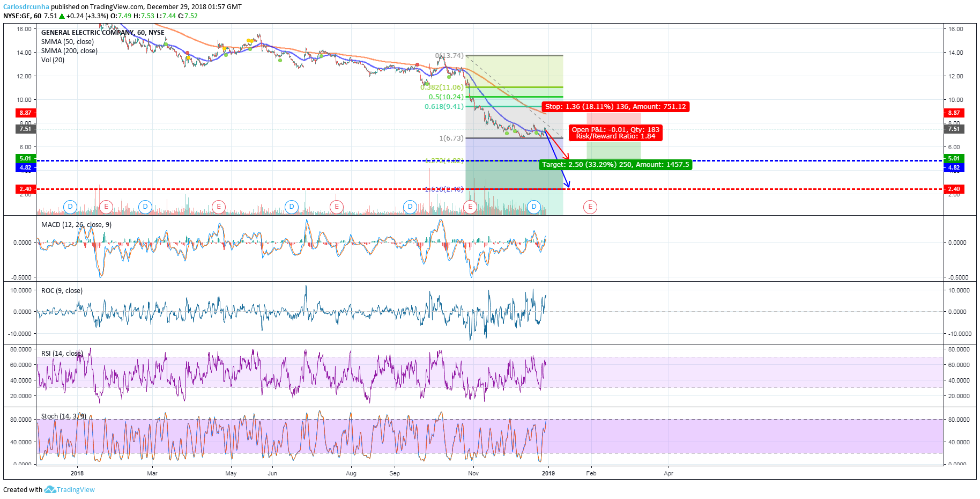Image resolution: width=980 pixels, height=499 pixels.
Task: Click the Vol (20) indicator label
Action: tap(53, 60)
